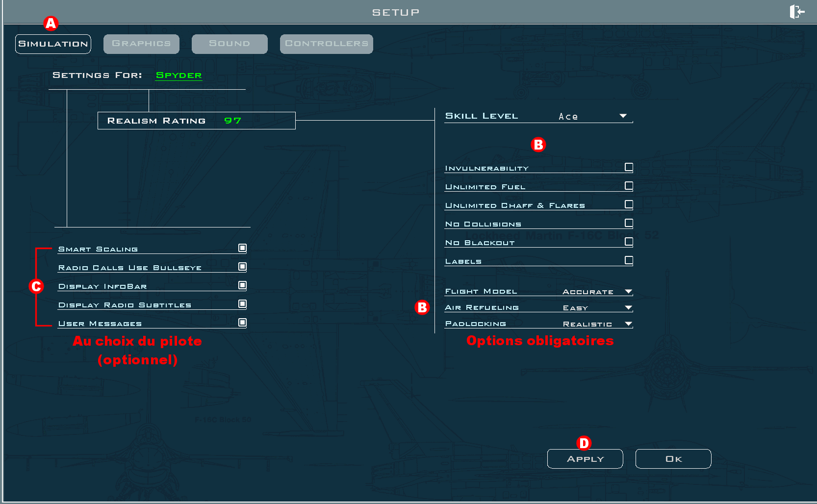This screenshot has height=504, width=817.
Task: Enable Unlimited Chaff & Flares
Action: point(629,204)
